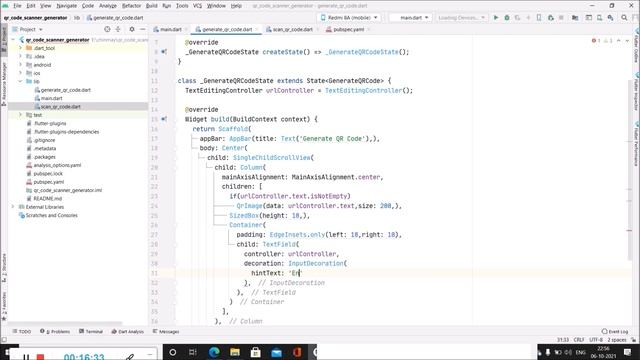The width and height of the screenshot is (640, 360).
Task: Jump to the previous highlighted error arrow
Action: click(618, 40)
